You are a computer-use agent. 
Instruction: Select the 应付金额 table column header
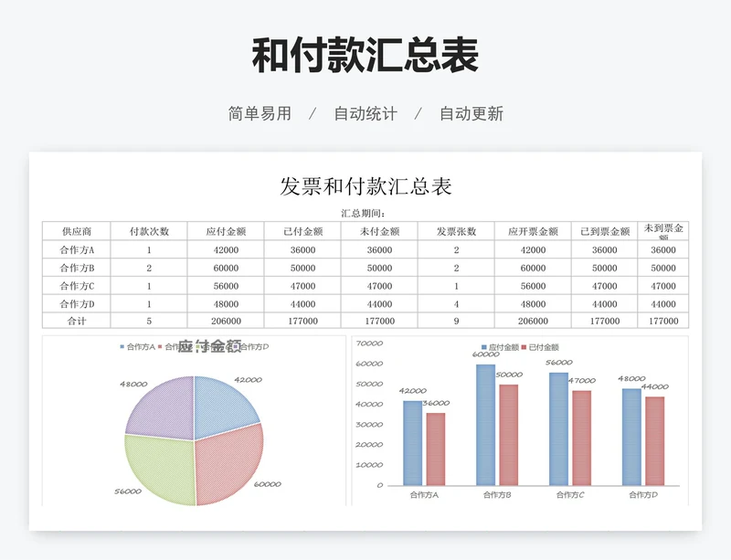click(226, 231)
